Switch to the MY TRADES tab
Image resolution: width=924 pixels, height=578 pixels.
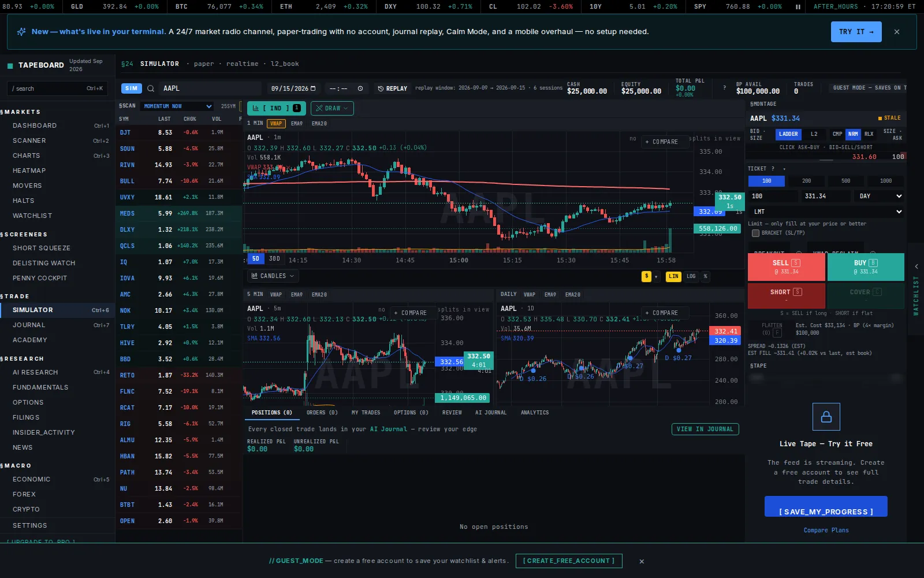(x=366, y=413)
